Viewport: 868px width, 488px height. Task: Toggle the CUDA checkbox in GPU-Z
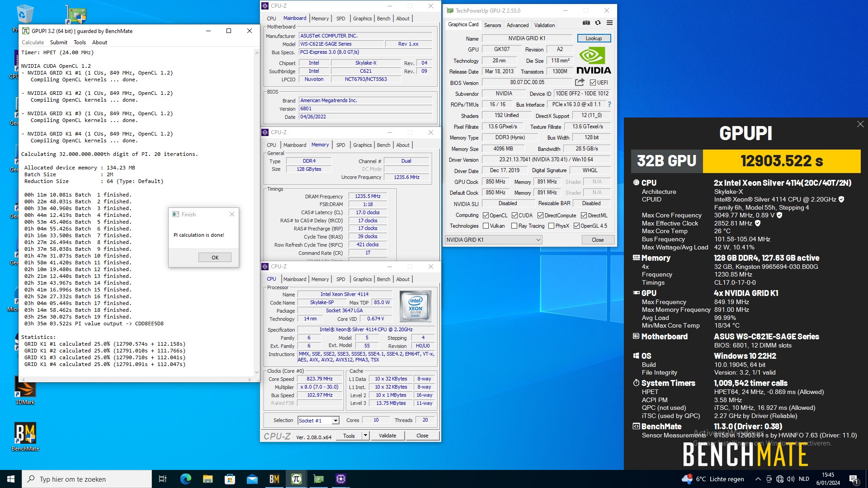coord(514,216)
